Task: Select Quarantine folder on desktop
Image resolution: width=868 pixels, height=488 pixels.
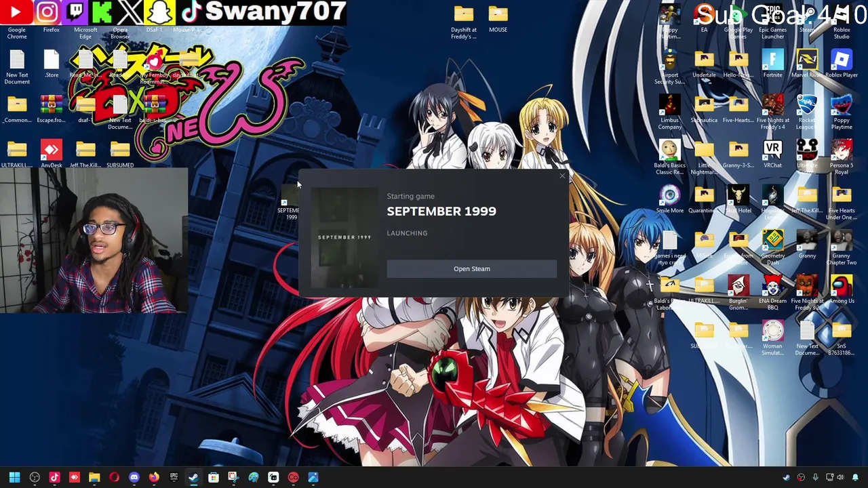Action: point(704,200)
